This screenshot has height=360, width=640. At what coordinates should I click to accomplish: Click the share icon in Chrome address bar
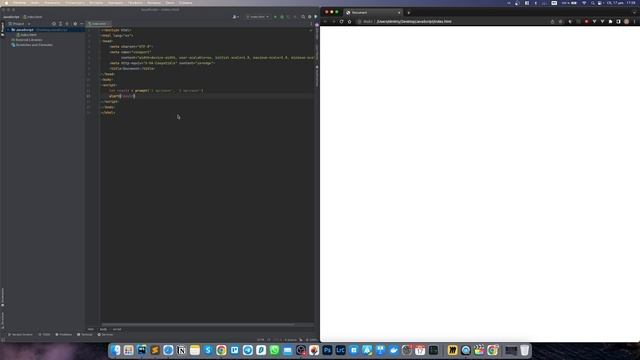[552, 21]
